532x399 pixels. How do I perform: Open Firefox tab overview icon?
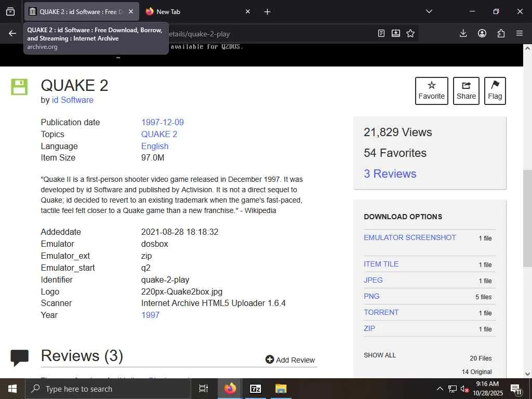coord(10,11)
